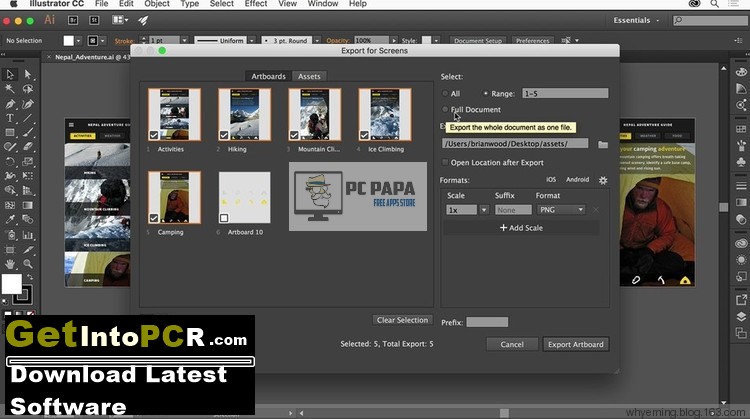
Task: Open the Uniform stroke profile dropdown
Action: pos(252,41)
